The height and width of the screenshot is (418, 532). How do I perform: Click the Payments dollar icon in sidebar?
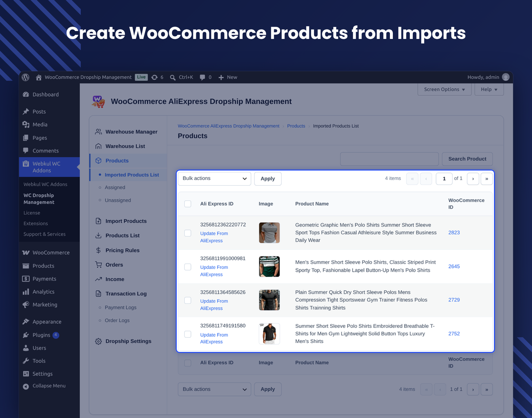click(x=26, y=278)
